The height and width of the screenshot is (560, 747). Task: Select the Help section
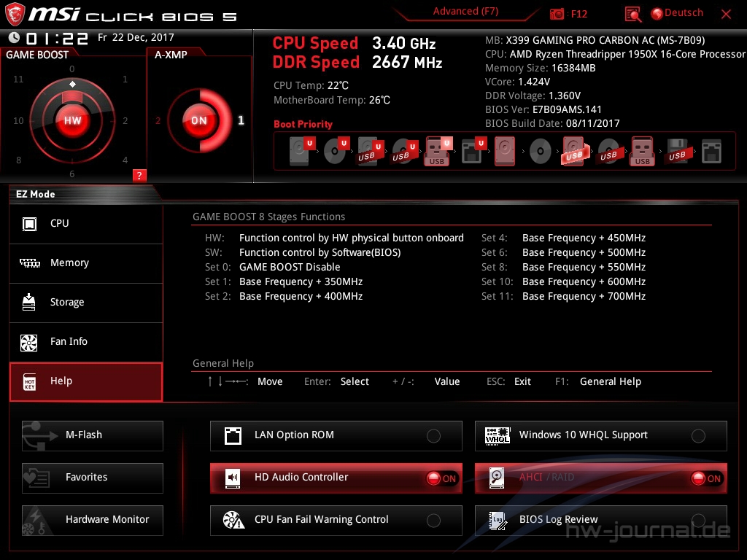(x=86, y=381)
